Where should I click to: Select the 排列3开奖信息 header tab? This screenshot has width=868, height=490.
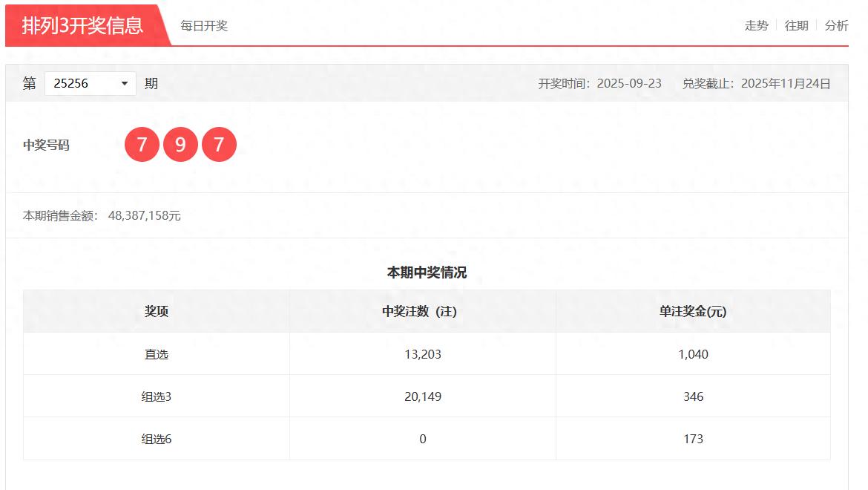83,25
